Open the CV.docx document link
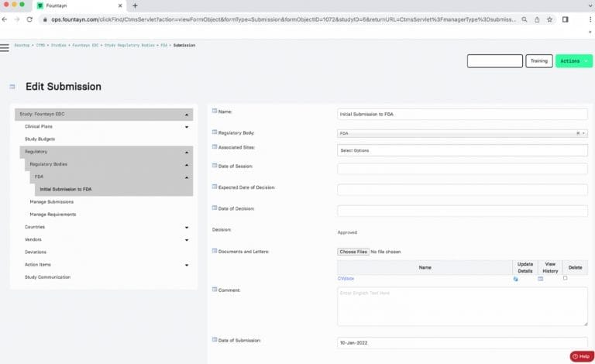This screenshot has height=364, width=595. 346,278
